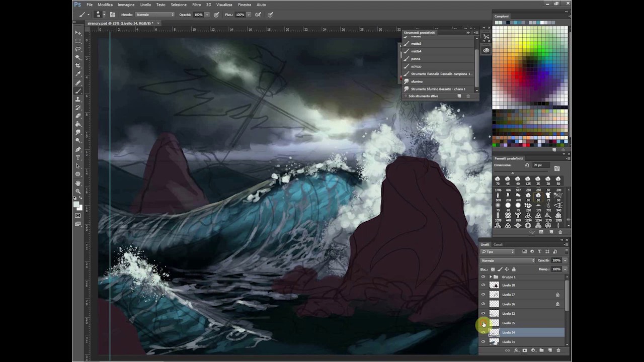Click the brush Dimensione size field

pyautogui.click(x=541, y=165)
